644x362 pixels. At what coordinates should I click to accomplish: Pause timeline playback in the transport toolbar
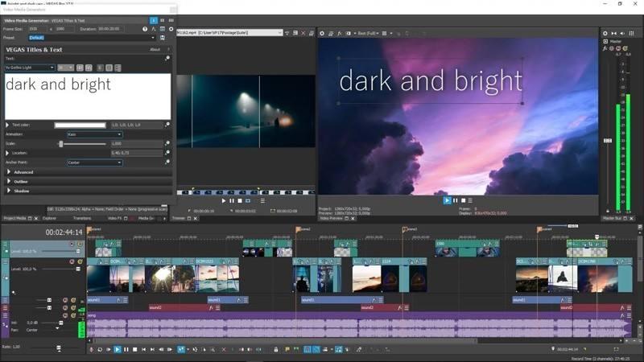coord(126,349)
